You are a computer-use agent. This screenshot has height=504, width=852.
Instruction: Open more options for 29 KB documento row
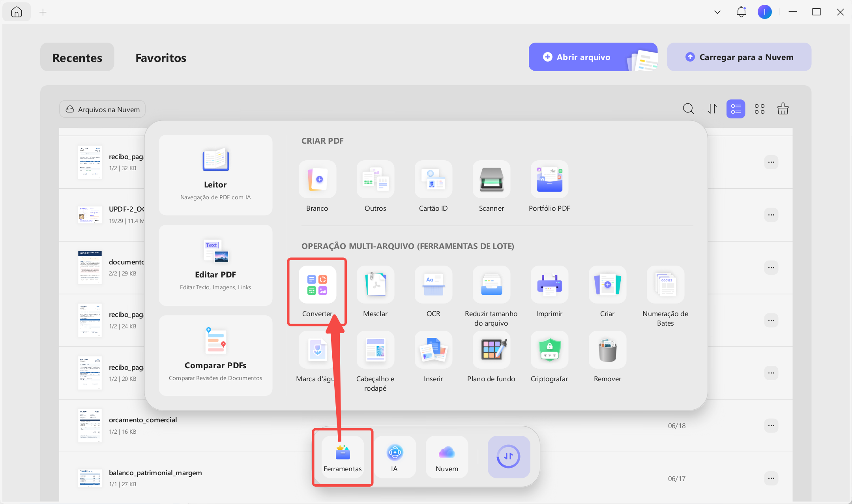[771, 268]
